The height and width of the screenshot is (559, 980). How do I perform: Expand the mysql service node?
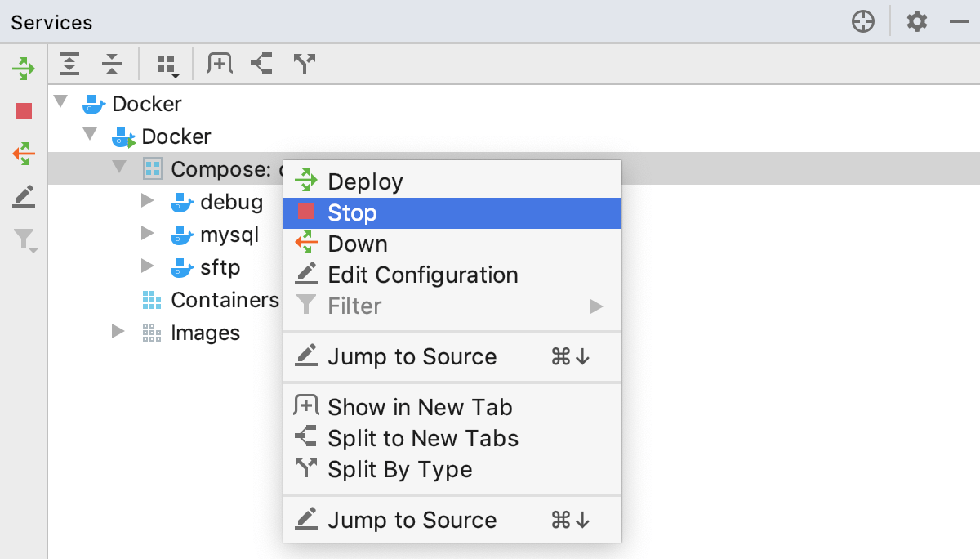[148, 234]
